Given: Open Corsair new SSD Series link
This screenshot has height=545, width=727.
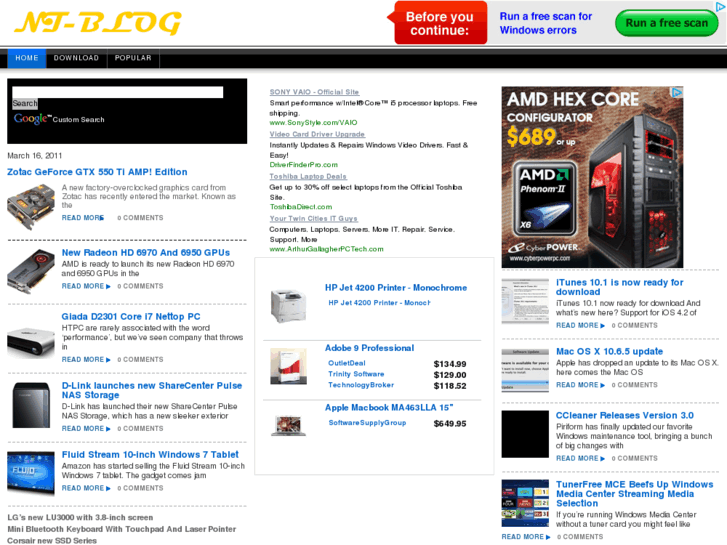Looking at the screenshot, I should [52, 540].
